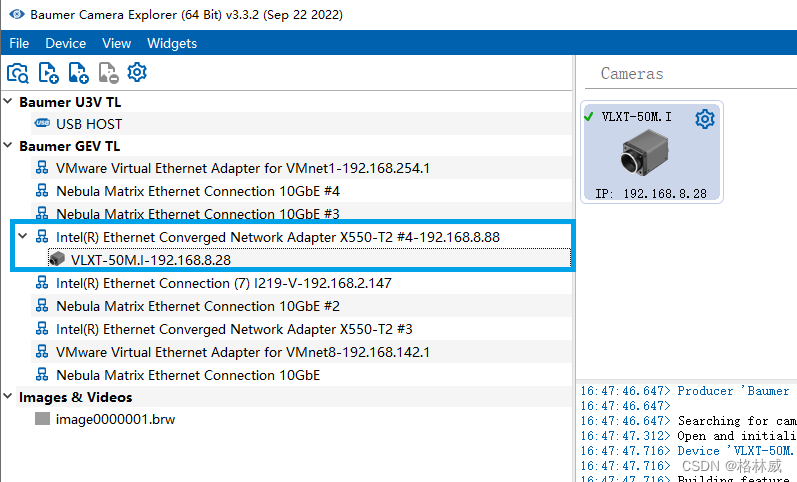Select Nebula Matrix Ethernet Connection 10GbE #3
The image size is (797, 482).
198,214
